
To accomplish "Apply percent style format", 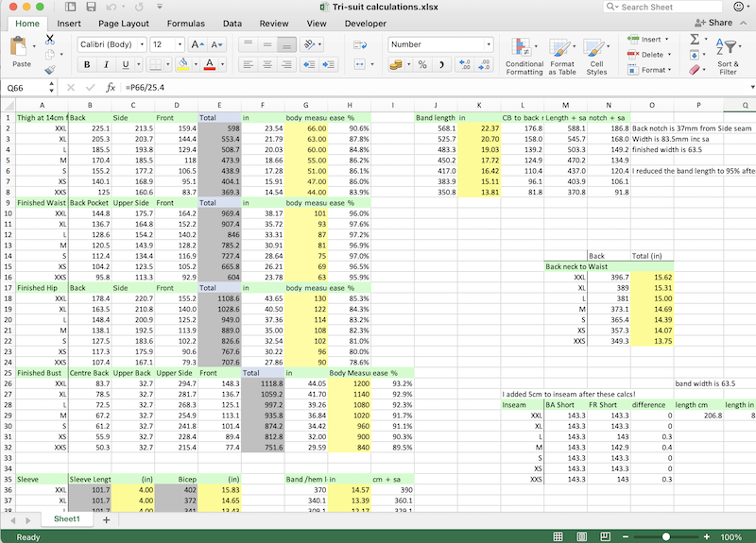I will (422, 64).
